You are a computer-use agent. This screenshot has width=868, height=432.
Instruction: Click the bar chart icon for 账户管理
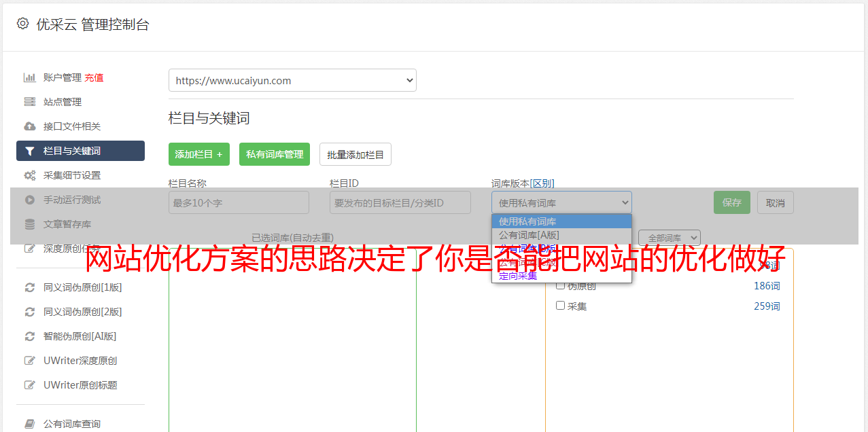click(x=29, y=77)
